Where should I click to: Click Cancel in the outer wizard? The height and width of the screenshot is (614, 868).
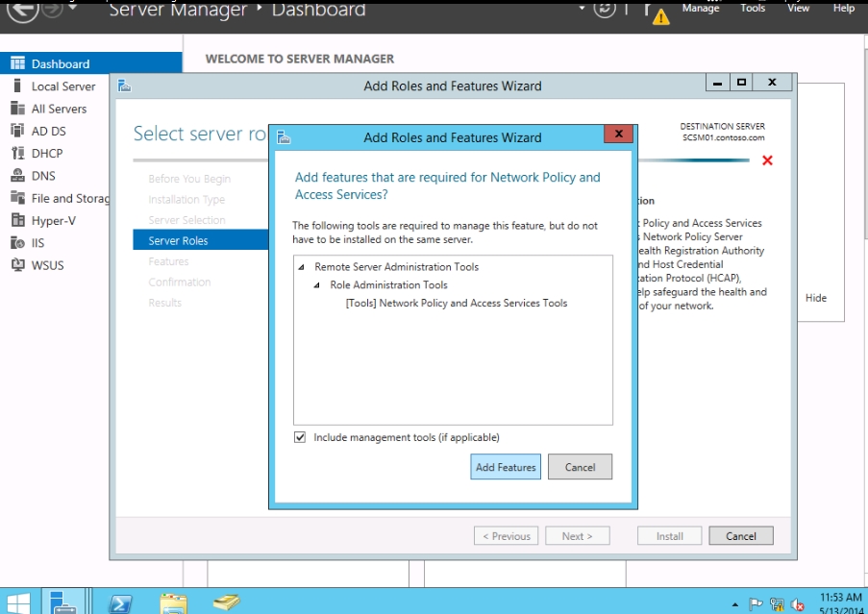point(741,535)
